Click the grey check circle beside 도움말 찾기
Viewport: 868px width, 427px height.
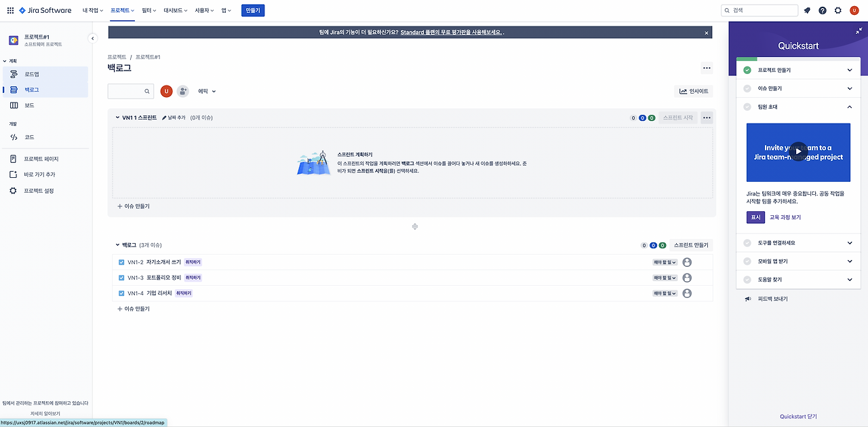point(747,279)
